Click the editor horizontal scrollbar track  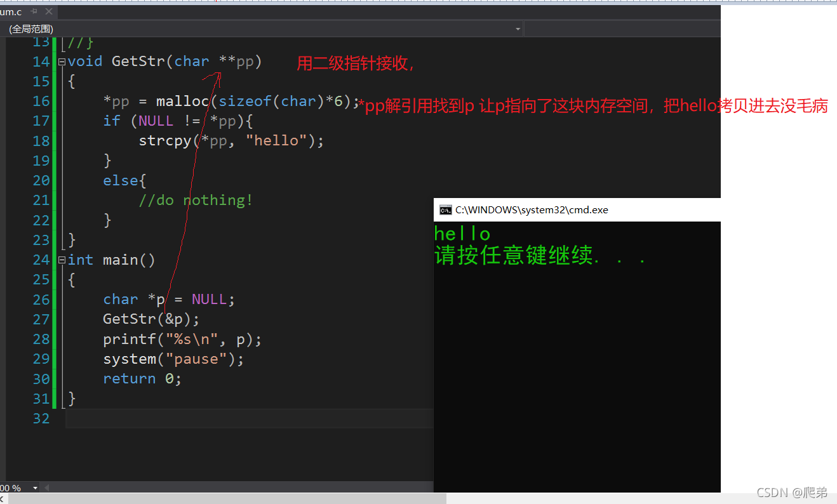[x=241, y=487]
